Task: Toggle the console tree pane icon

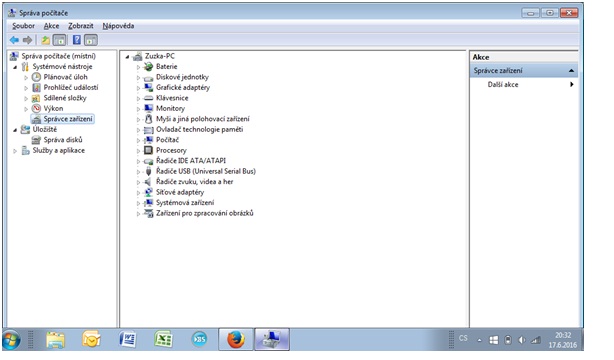Action: click(60, 40)
